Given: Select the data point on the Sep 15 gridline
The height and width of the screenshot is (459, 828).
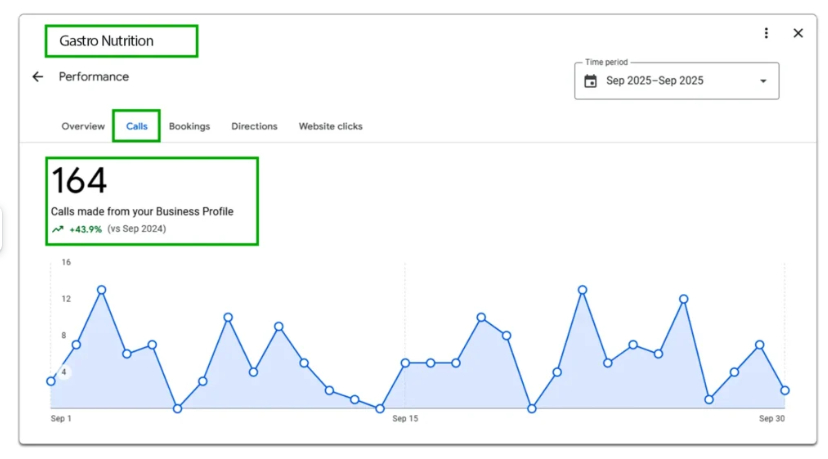Looking at the screenshot, I should pos(405,363).
